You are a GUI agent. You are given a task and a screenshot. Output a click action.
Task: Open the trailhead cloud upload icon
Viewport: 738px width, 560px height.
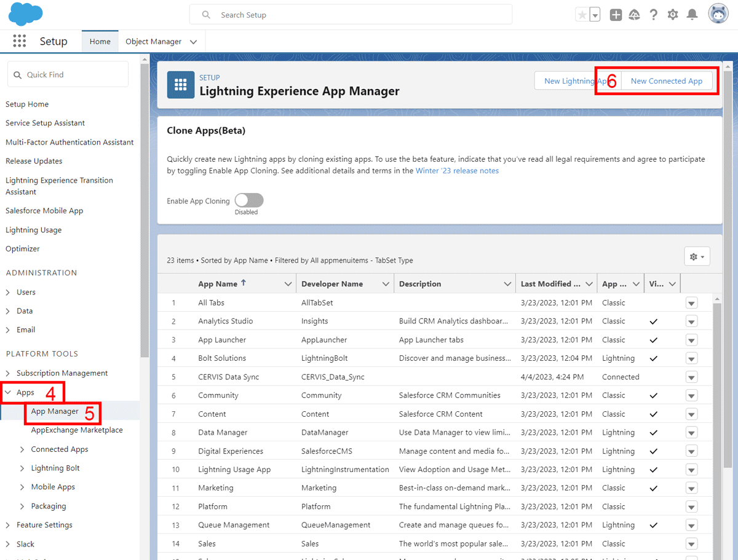pos(634,14)
